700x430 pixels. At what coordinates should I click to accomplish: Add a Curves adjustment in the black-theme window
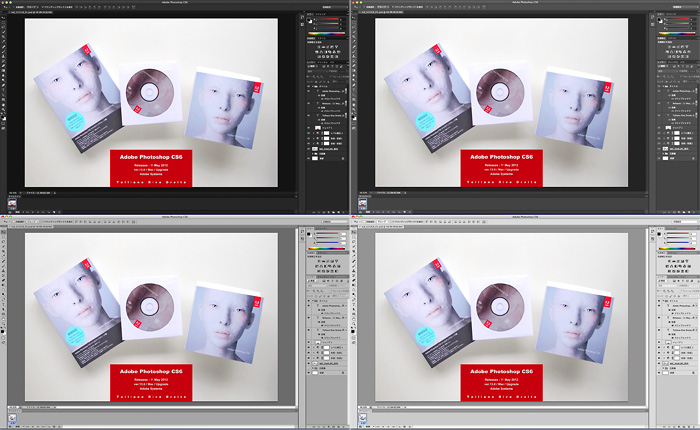pyautogui.click(x=328, y=47)
